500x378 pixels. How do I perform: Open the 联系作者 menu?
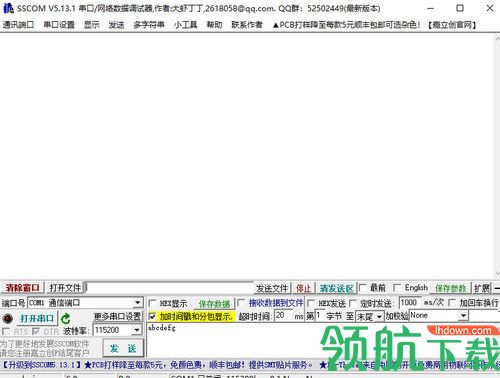[247, 25]
